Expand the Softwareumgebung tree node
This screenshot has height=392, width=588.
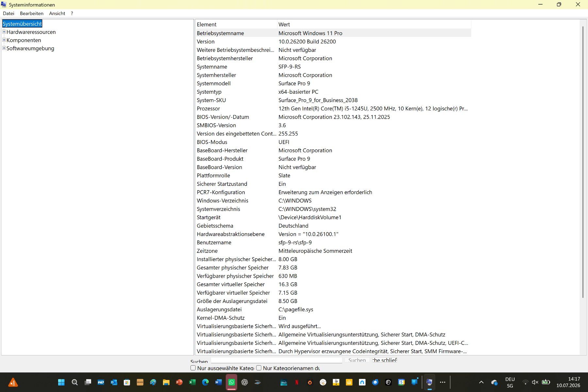point(4,48)
